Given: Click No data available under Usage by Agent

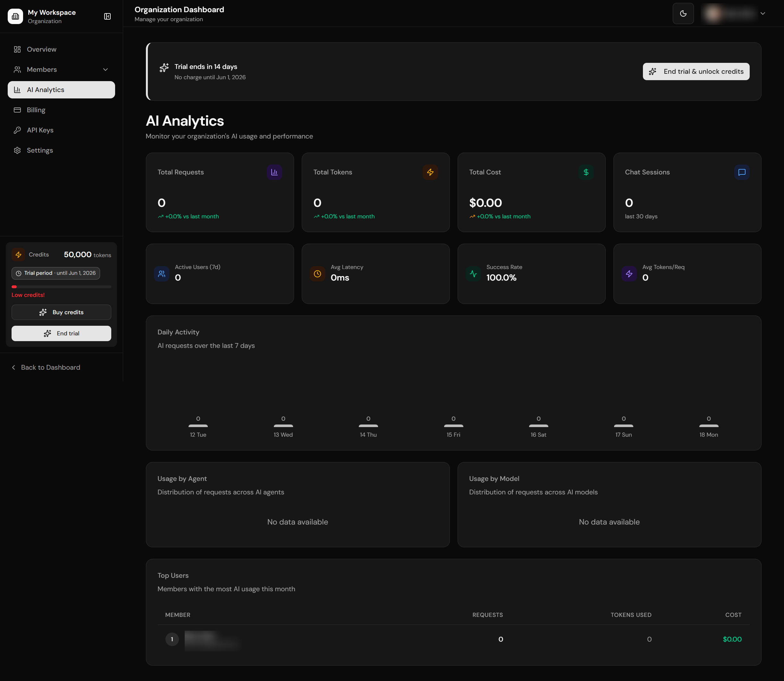Looking at the screenshot, I should pos(298,522).
